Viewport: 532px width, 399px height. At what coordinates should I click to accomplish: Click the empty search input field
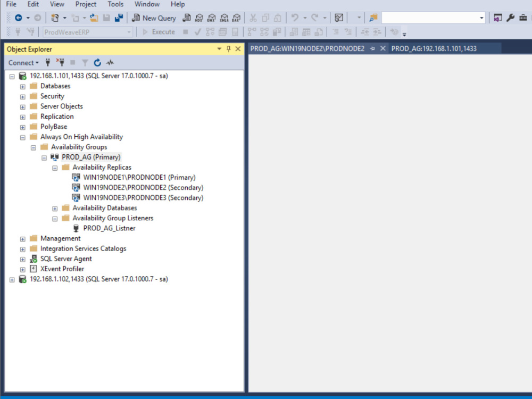click(429, 18)
